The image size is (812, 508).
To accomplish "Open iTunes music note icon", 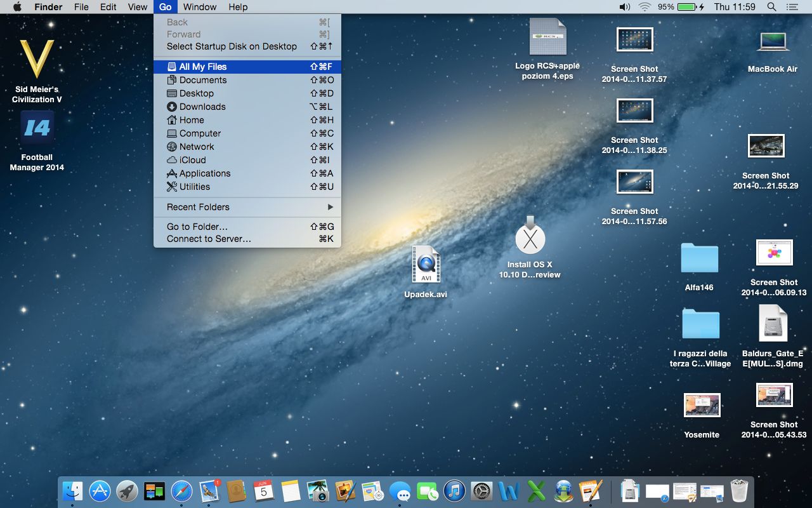I will click(454, 491).
